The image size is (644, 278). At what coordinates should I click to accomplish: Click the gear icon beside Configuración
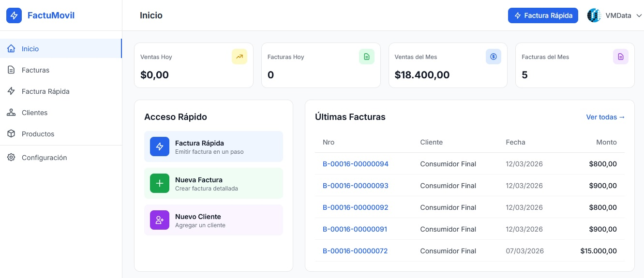(11, 158)
